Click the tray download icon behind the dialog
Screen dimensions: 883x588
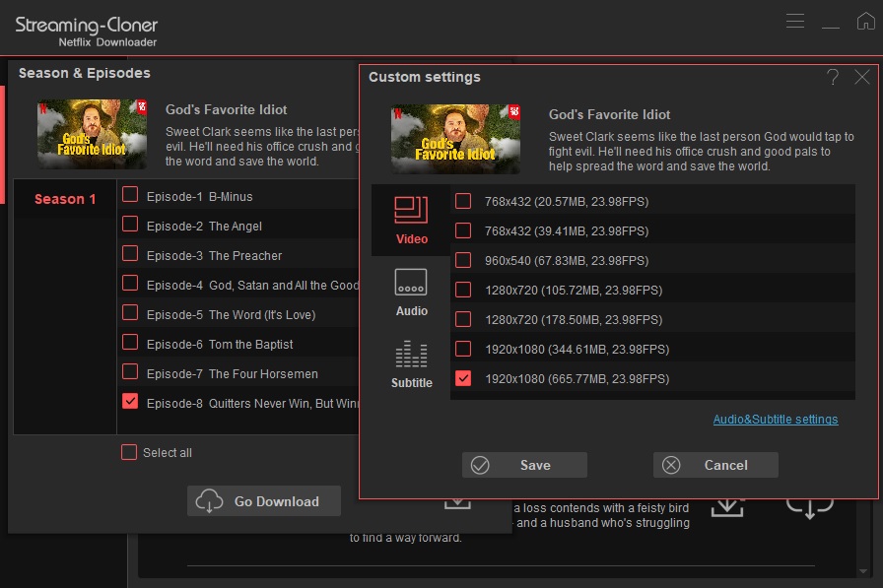click(727, 507)
